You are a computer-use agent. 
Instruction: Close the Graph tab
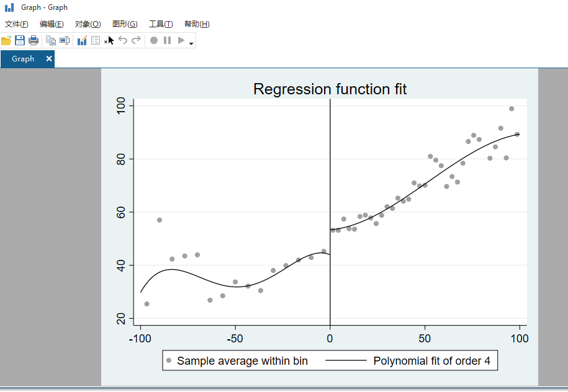[48, 58]
